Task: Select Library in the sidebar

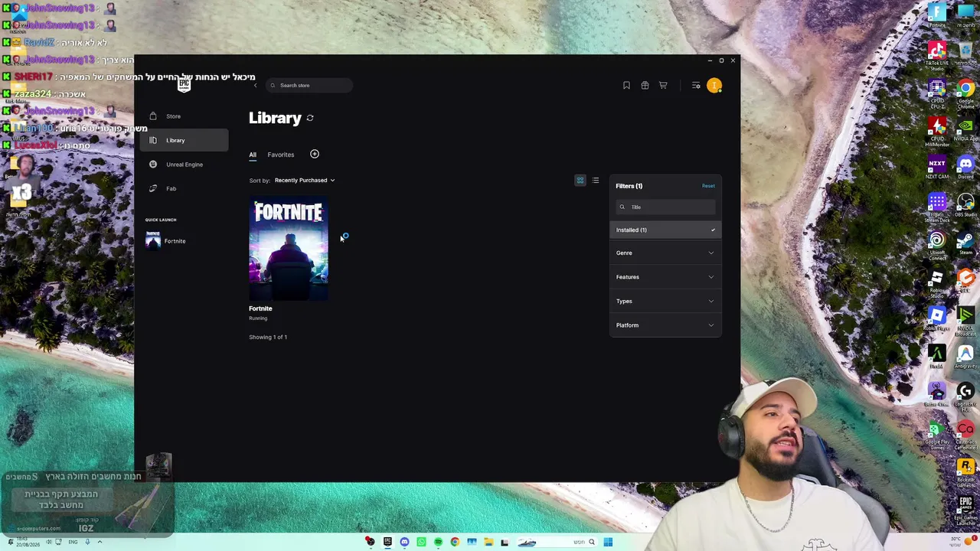Action: 184,140
